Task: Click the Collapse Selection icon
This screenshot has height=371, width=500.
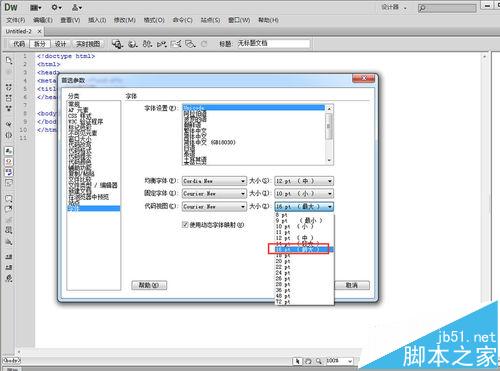Action: pyautogui.click(x=9, y=98)
